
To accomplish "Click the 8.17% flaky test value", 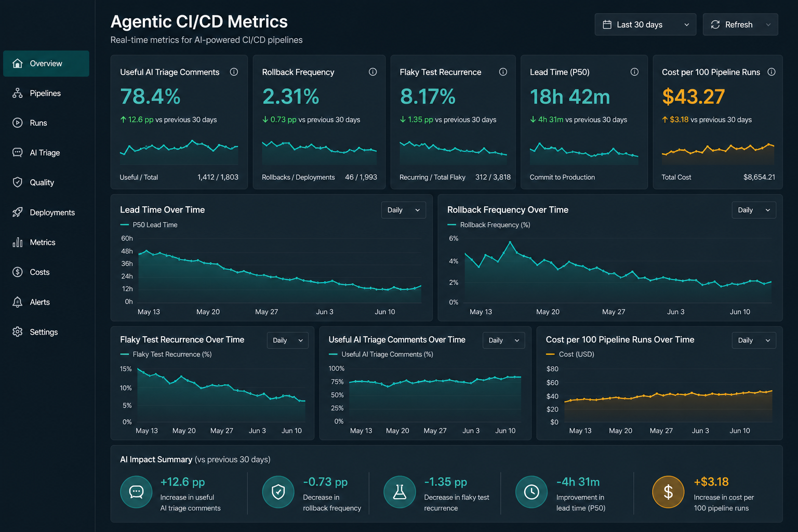I will pyautogui.click(x=428, y=97).
